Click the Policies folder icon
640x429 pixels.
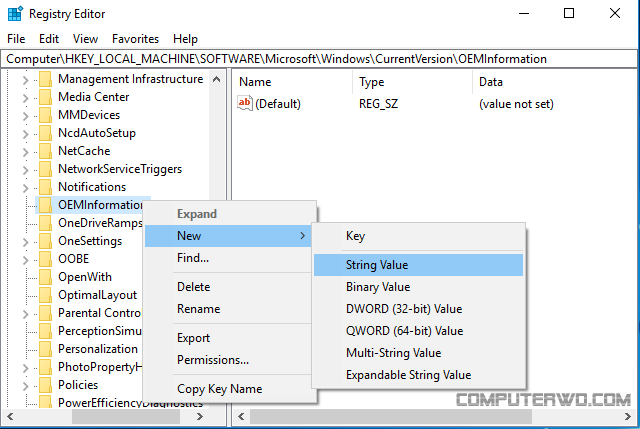coord(45,385)
